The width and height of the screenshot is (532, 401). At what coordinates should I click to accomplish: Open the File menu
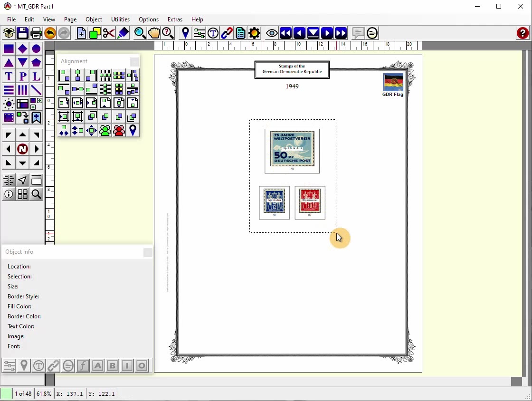[x=11, y=19]
